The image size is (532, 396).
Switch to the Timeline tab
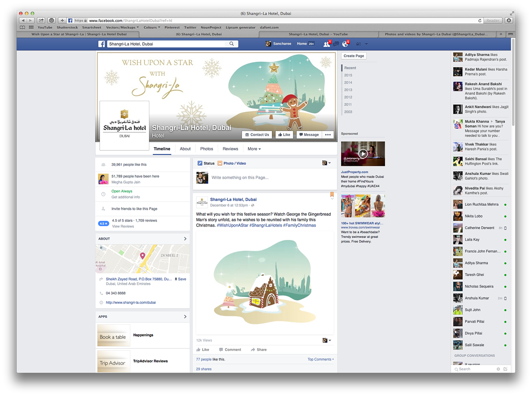point(162,149)
